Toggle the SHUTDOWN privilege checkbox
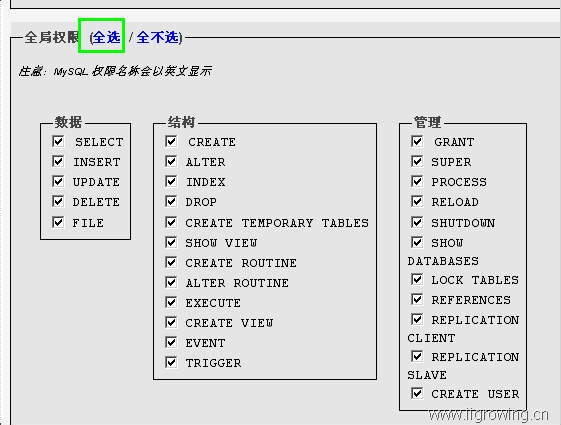The width and height of the screenshot is (561, 425). click(x=417, y=222)
